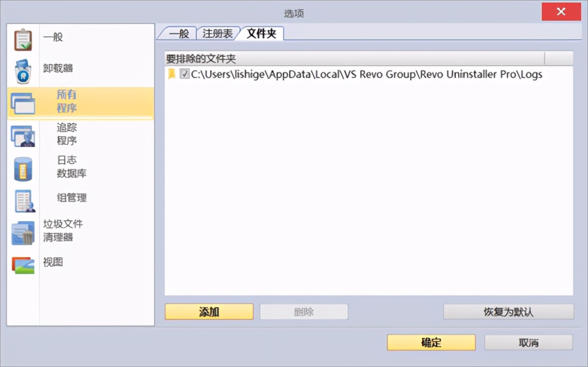Click the 追踪程序 monitor icon
The height and width of the screenshot is (367, 588).
point(23,136)
